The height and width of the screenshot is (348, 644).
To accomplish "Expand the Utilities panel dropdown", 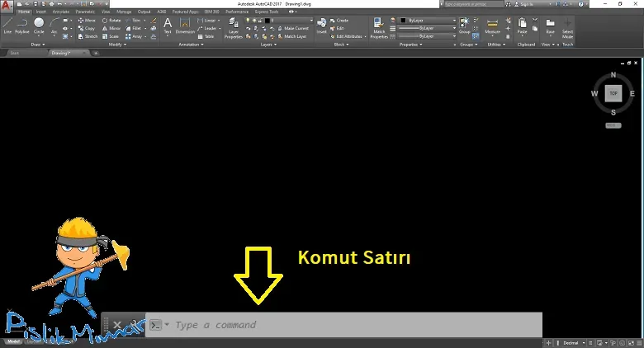I will pos(496,45).
